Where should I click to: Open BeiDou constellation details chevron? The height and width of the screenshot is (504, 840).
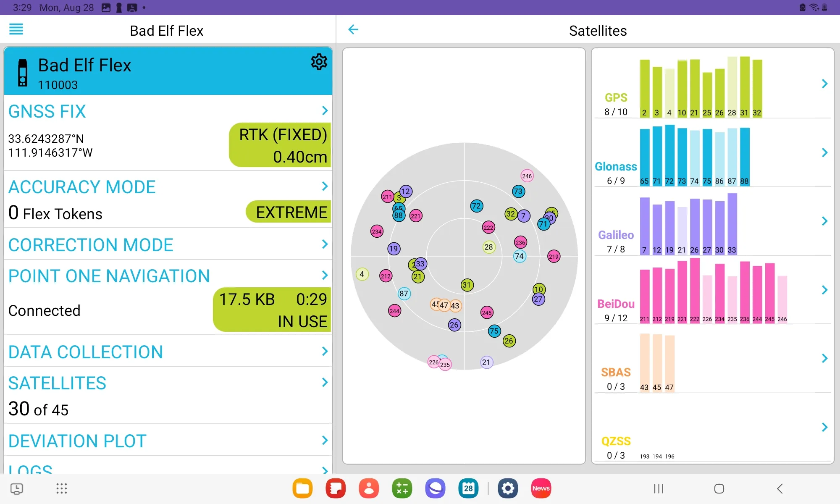point(824,290)
